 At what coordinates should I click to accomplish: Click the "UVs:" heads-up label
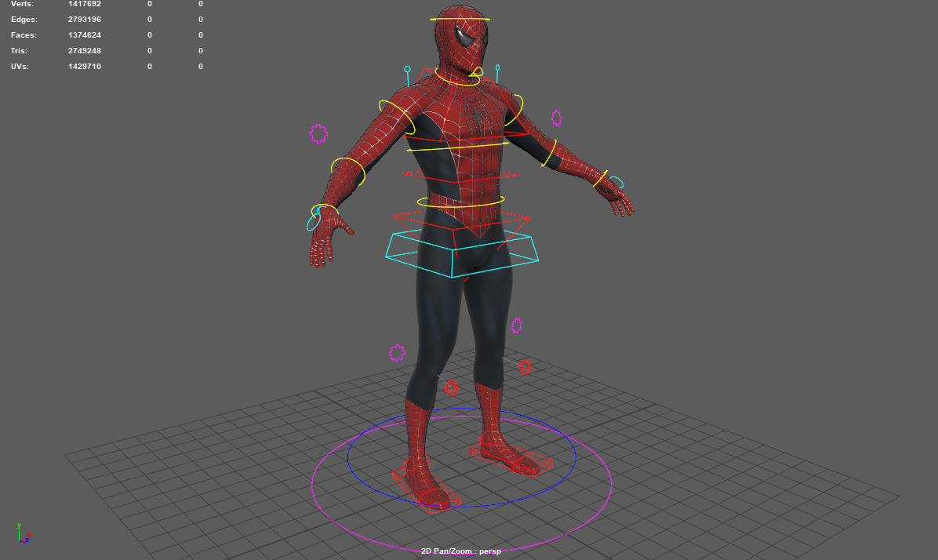click(x=20, y=66)
